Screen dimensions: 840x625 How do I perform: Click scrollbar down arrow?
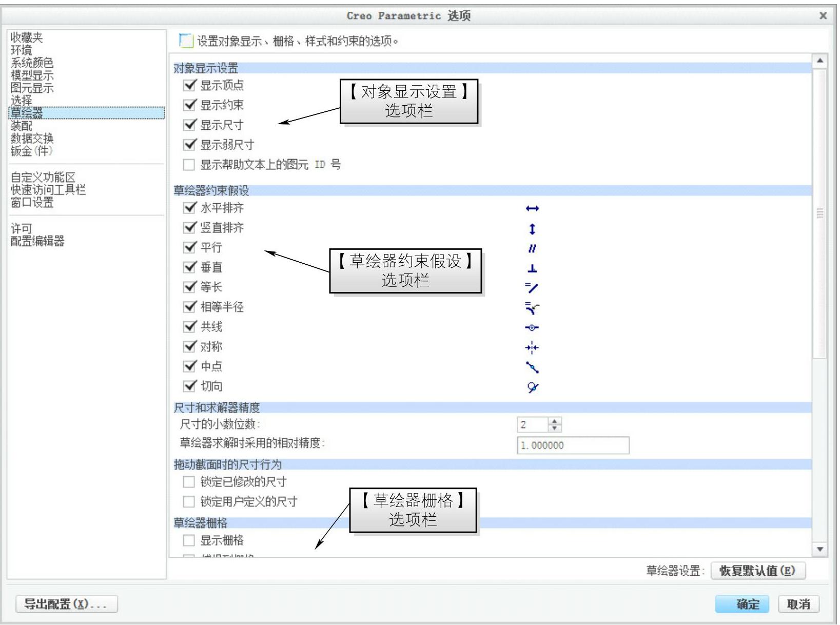820,550
